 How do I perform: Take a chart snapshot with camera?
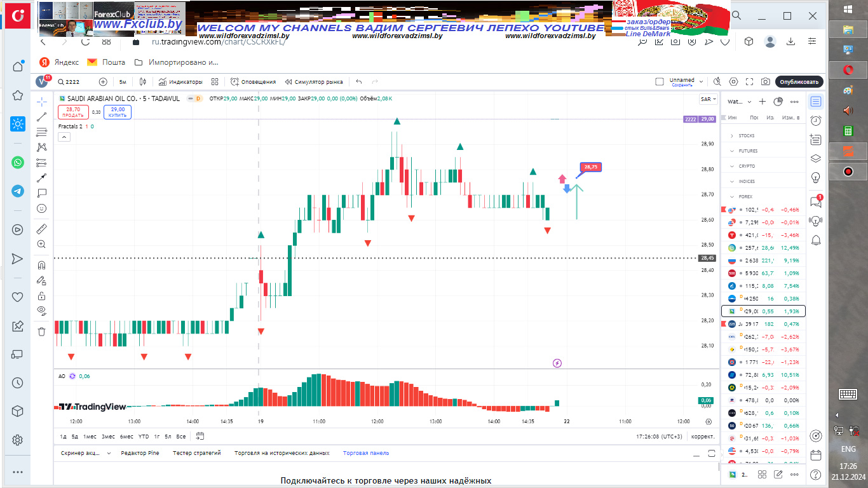[766, 82]
